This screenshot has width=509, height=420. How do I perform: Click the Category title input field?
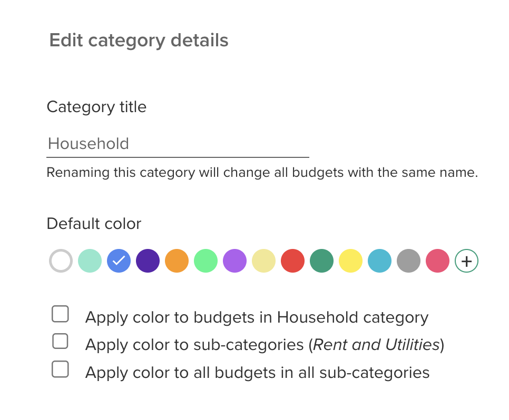pos(178,144)
